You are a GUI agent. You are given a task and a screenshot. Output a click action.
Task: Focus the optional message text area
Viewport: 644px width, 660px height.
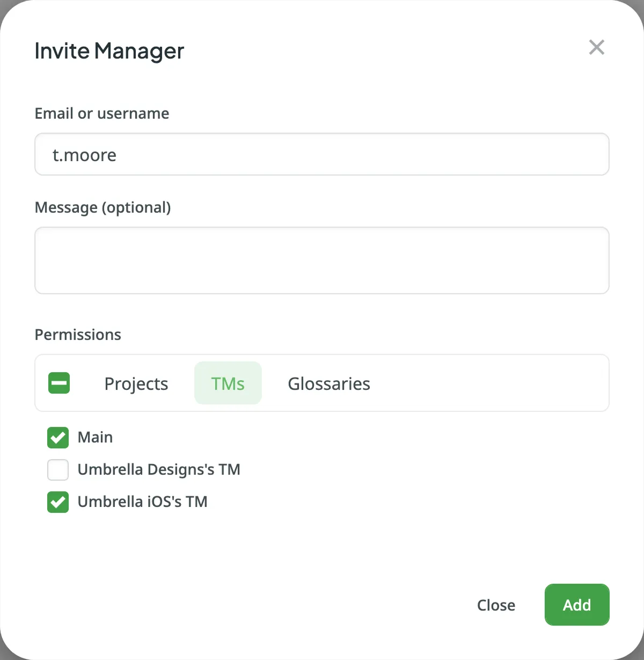click(x=321, y=260)
